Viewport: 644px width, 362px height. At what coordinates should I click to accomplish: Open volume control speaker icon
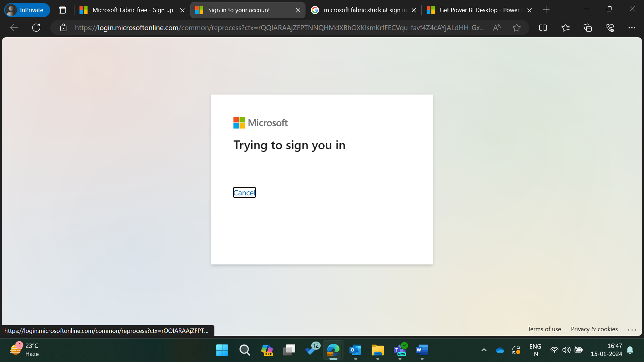click(567, 350)
